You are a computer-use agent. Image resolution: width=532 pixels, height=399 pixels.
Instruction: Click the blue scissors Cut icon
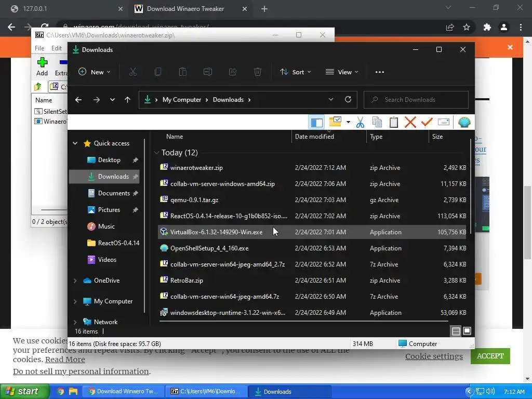(361, 122)
